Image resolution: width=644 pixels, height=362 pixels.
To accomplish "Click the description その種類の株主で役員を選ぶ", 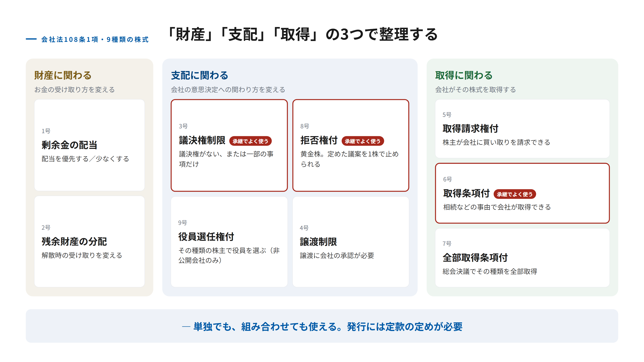I will [229, 255].
